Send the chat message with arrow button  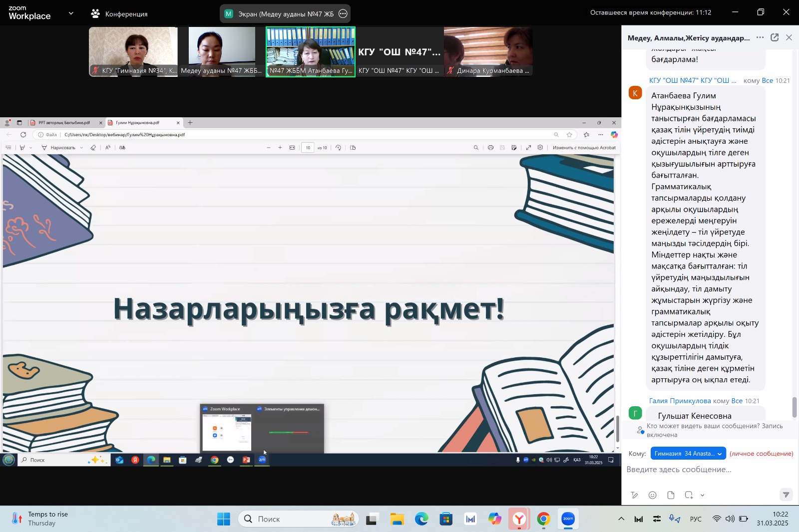[786, 495]
